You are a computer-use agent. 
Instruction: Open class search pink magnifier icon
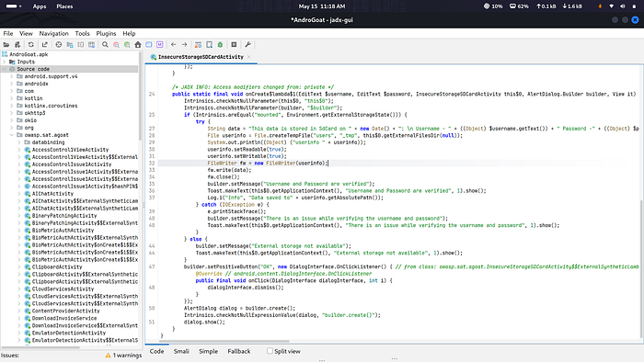116,45
